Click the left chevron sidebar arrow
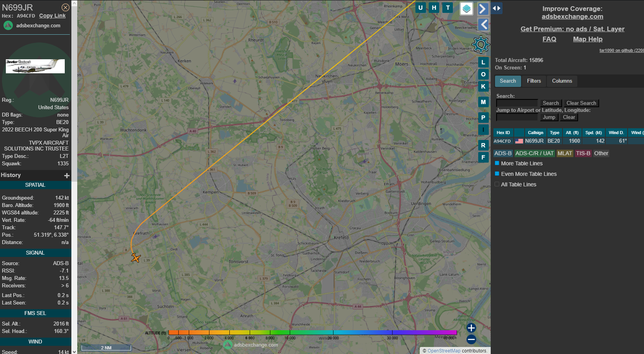 483,25
